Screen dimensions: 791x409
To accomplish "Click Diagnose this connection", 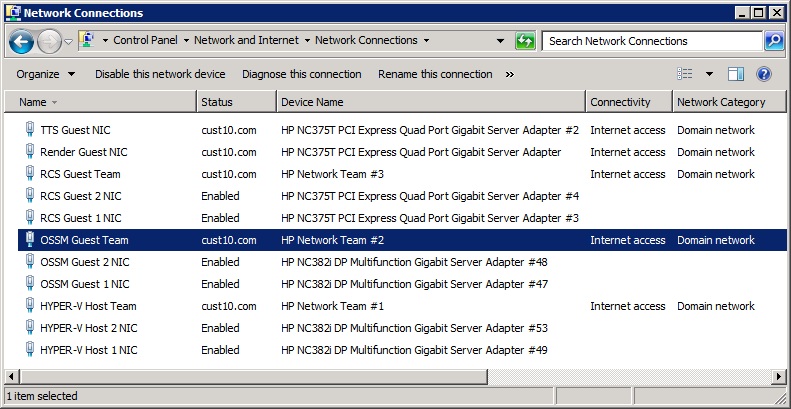I will (x=301, y=74).
